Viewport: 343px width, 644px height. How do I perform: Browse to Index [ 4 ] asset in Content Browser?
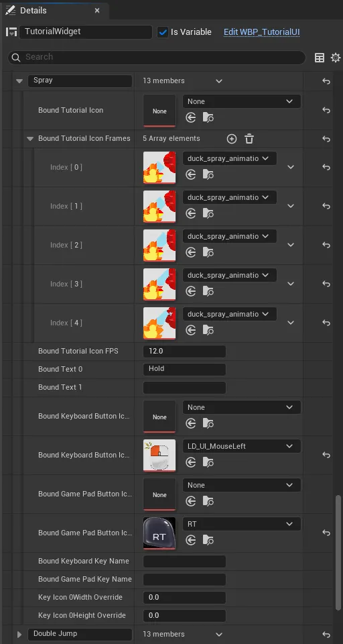208,330
